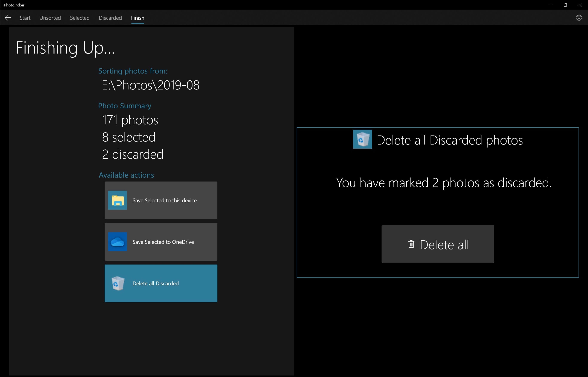Screen dimensions: 588x377
Task: Switch to the Start tab
Action: [25, 18]
